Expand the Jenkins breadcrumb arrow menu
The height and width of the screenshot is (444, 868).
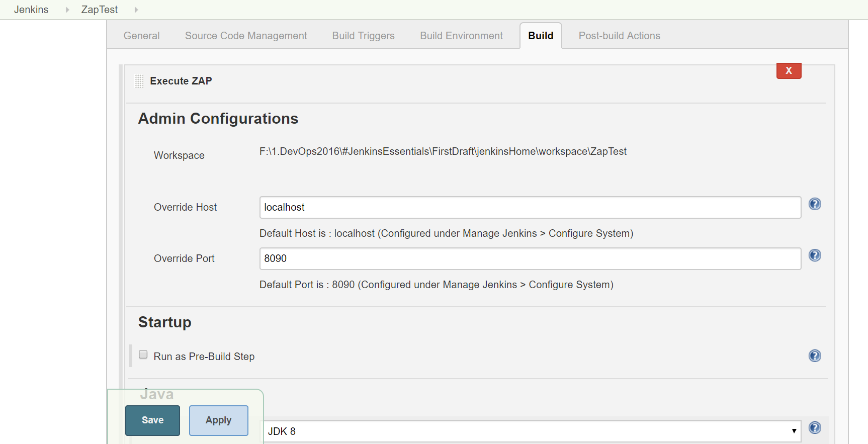click(67, 10)
